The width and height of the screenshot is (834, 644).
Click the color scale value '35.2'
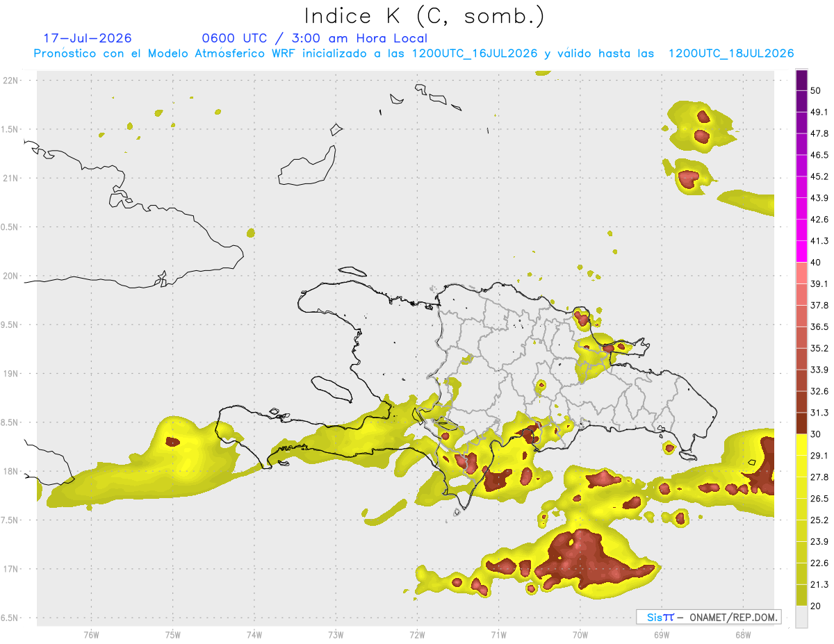tap(819, 348)
